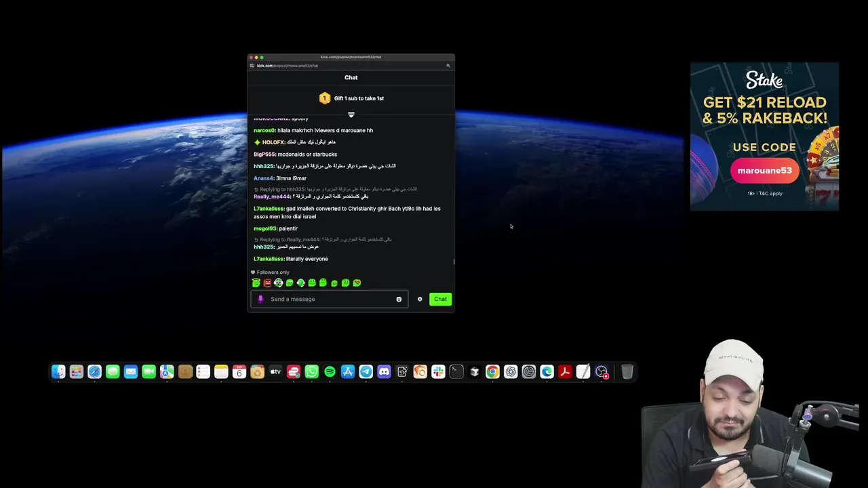868x488 pixels.
Task: Insert the angel halo green emote
Action: (x=256, y=283)
